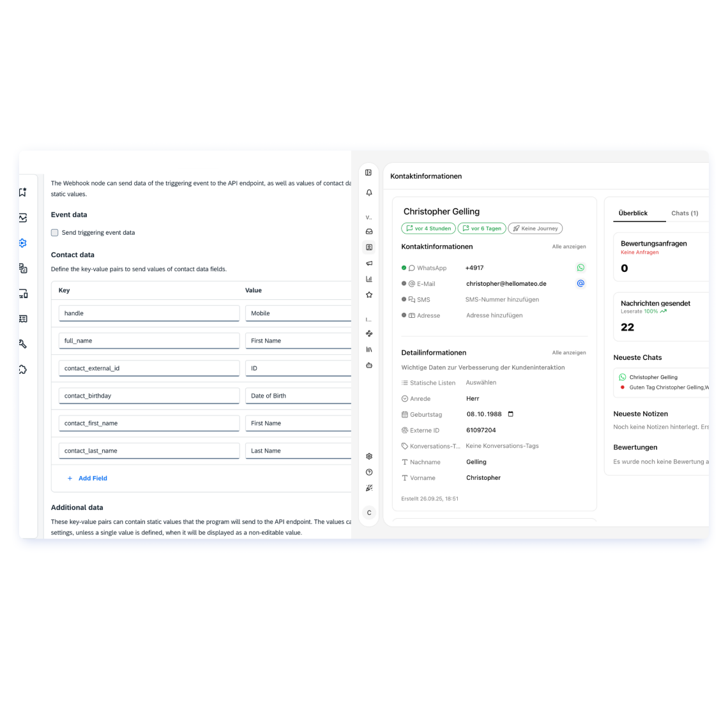Viewport: 728px width, 702px height.
Task: Click the robot bot icon in sidebar
Action: pos(369,364)
